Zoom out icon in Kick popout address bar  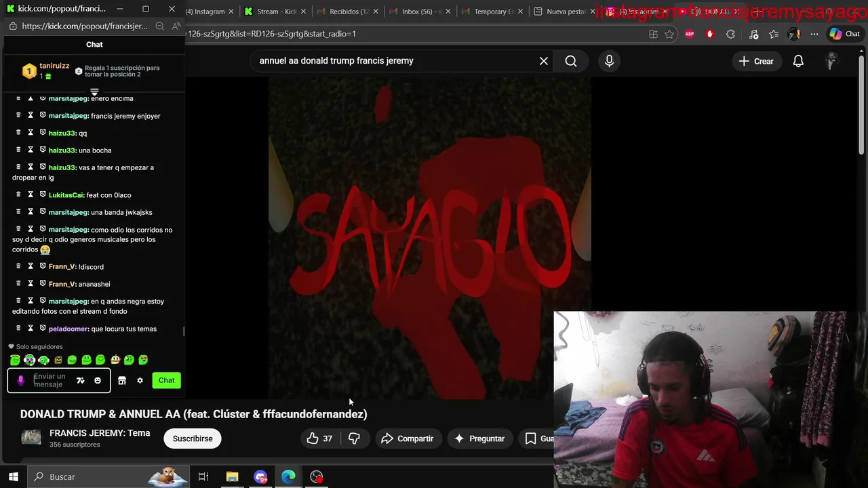point(159,26)
